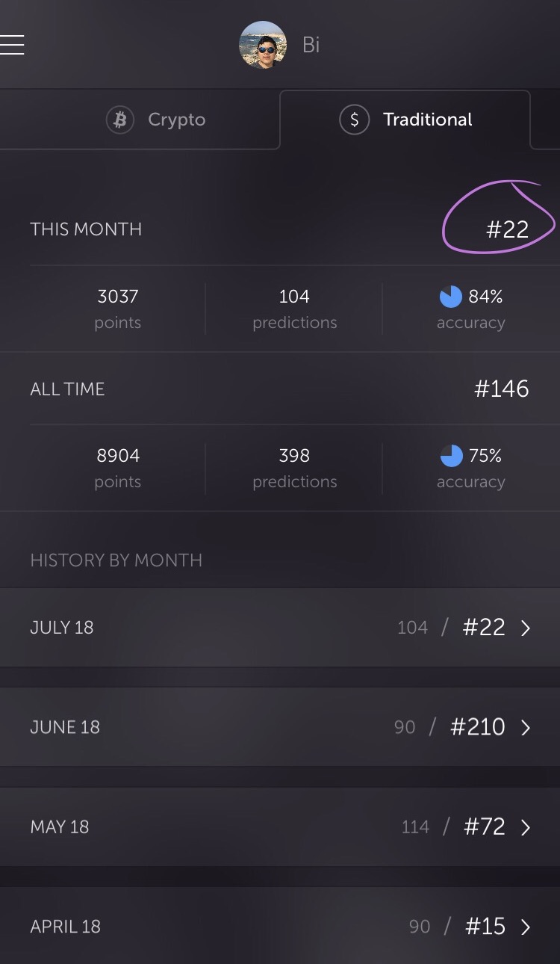
Task: Tap the 3037 points stat
Action: tap(118, 309)
